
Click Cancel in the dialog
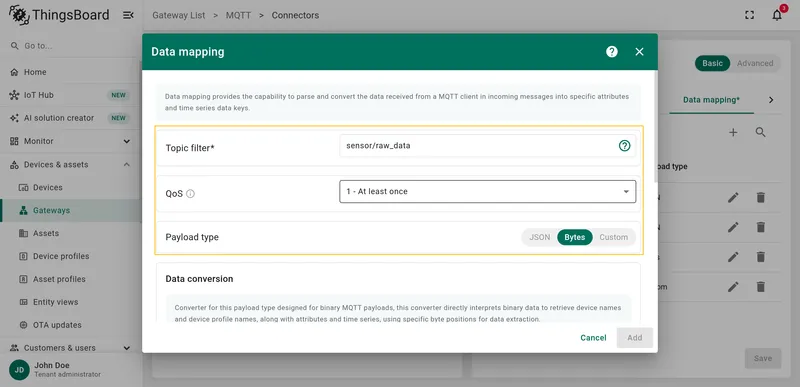pos(593,338)
